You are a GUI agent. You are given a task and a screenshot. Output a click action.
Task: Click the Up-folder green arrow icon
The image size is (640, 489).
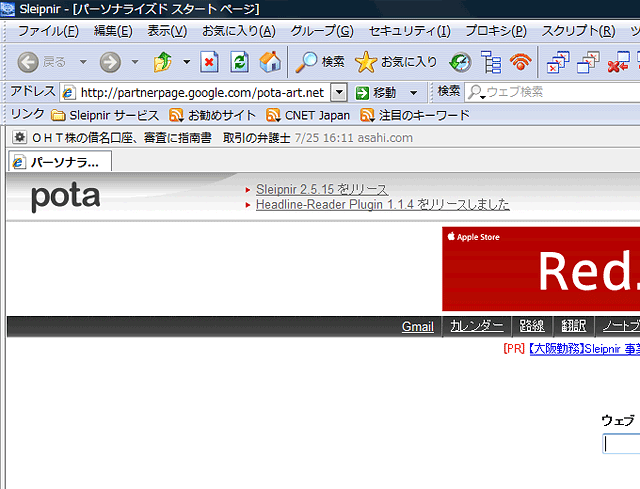point(162,62)
